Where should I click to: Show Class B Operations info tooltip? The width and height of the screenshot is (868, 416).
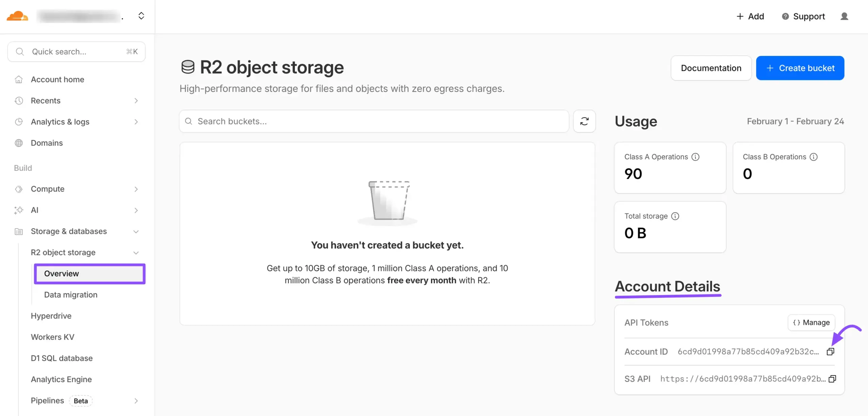tap(814, 157)
